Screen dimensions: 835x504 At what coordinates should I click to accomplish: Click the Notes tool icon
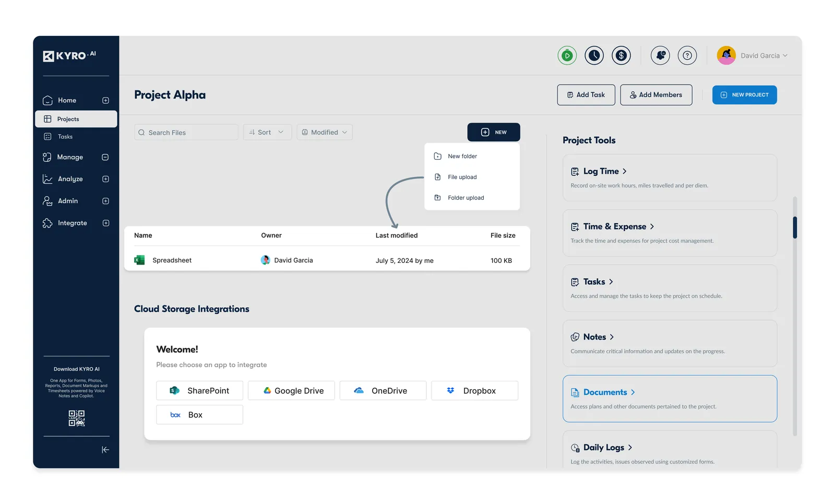pos(575,337)
